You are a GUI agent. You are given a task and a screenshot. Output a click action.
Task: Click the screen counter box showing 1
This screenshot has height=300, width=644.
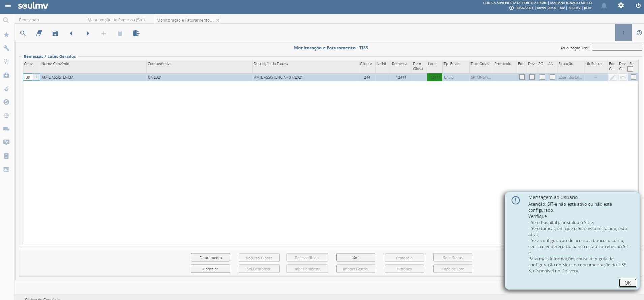(623, 33)
